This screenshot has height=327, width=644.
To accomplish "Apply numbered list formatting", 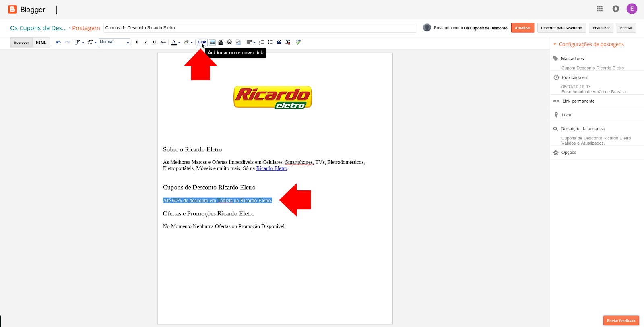I will (x=262, y=42).
